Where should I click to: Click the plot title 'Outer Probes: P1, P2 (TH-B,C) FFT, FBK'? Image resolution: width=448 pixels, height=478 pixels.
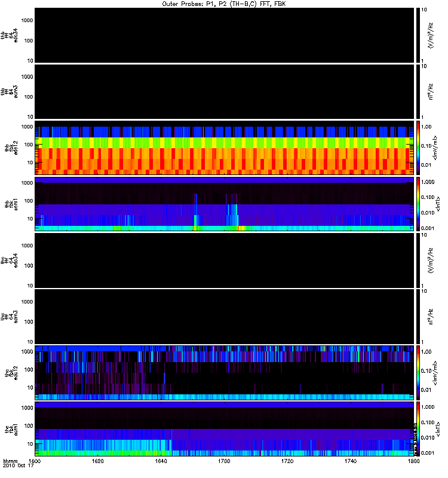tap(224, 4)
